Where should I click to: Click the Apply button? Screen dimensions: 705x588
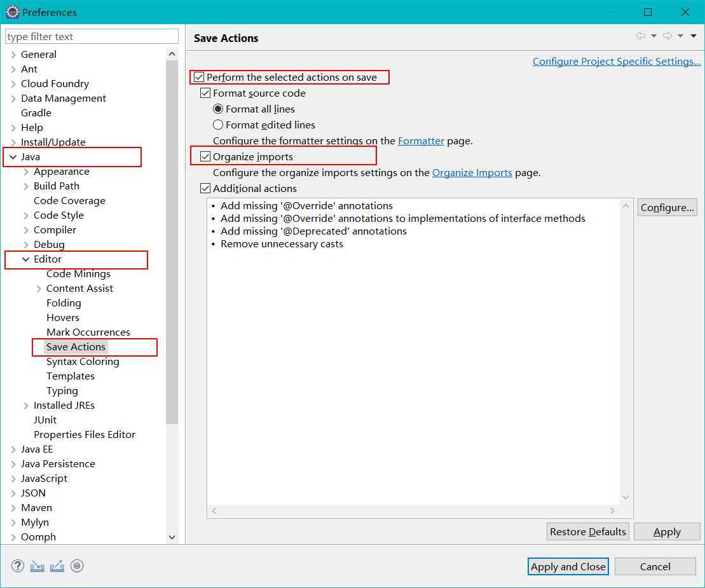click(x=667, y=532)
